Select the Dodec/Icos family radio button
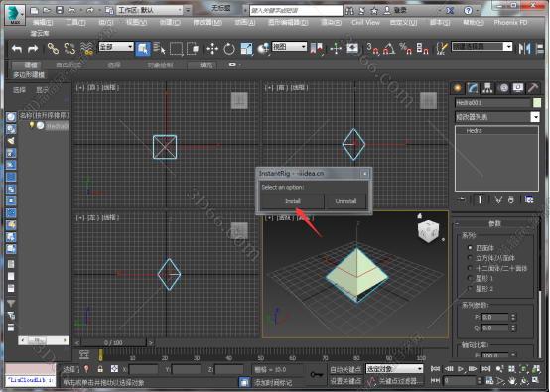This screenshot has height=392, width=550. (470, 268)
